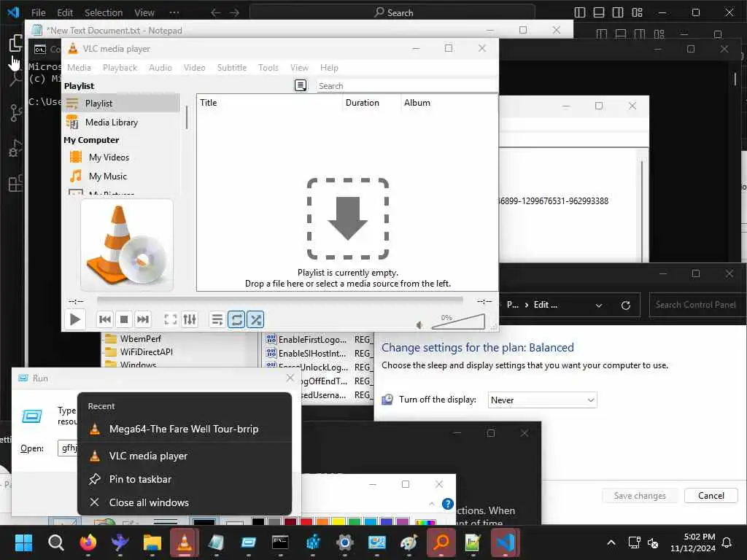
Task: Sort VLC playlist by Duration column
Action: coord(372,103)
